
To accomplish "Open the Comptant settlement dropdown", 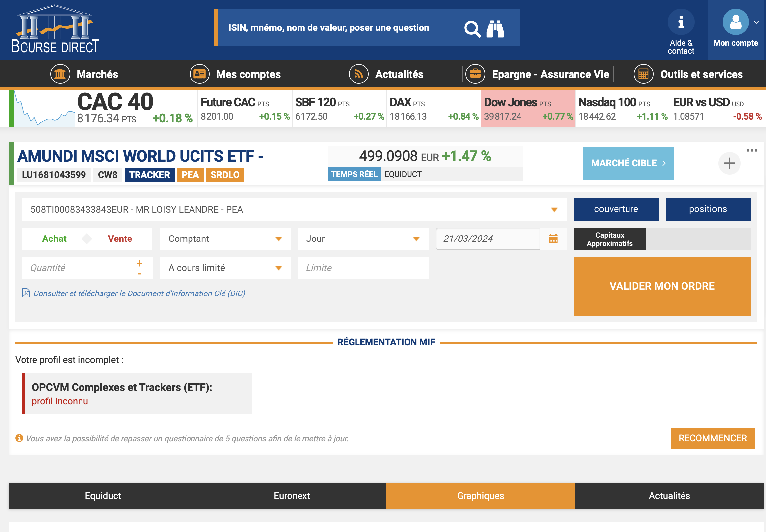I will [225, 239].
